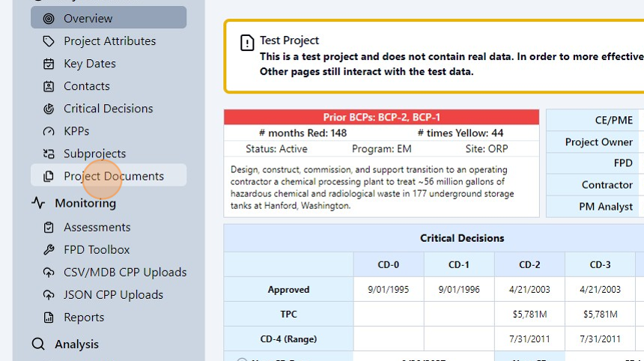
Task: Expand the Analysis section
Action: point(76,344)
